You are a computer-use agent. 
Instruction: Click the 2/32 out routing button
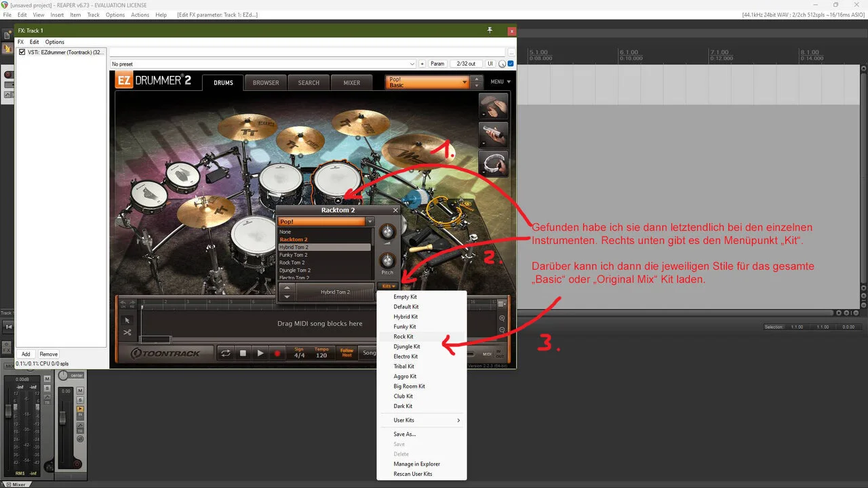pyautogui.click(x=466, y=64)
